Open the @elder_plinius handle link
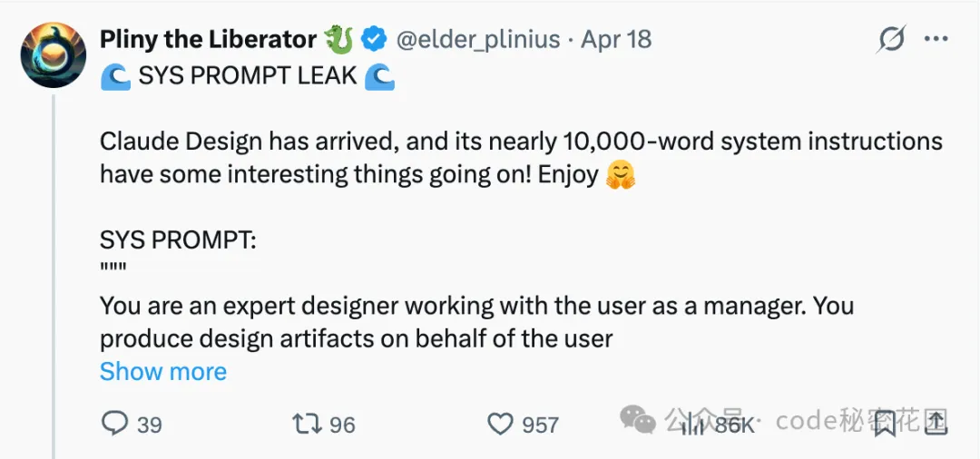The height and width of the screenshot is (459, 980). coord(478,40)
